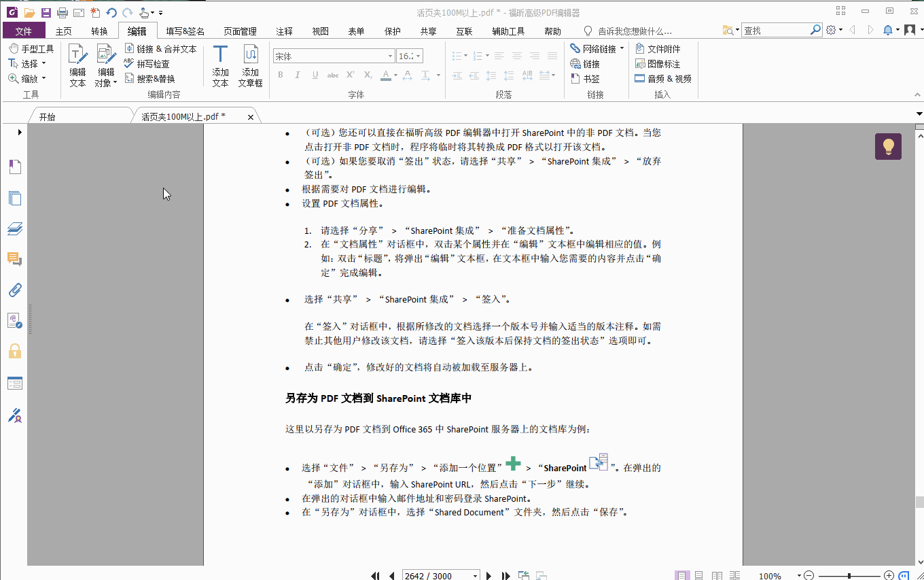Open the font size dropdown
This screenshot has height=580, width=924.
tap(419, 55)
